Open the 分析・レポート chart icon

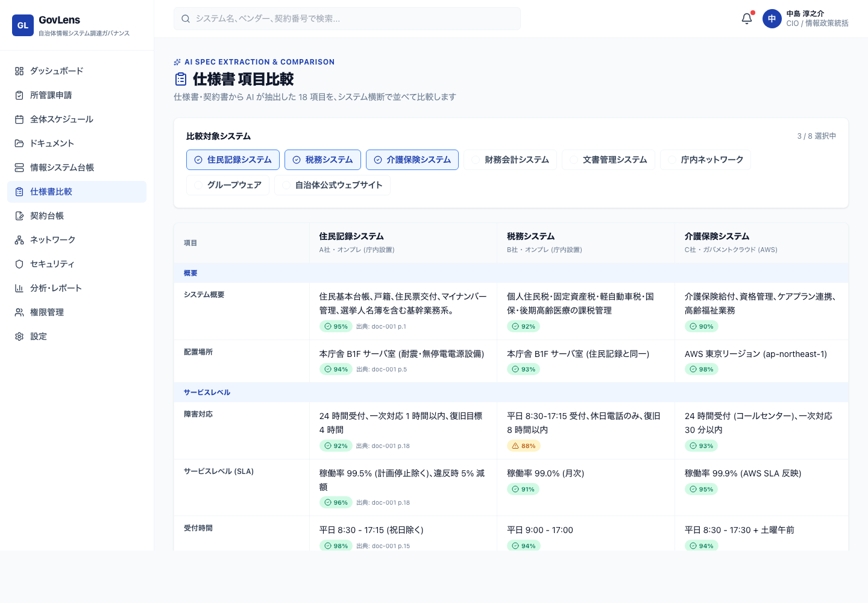pos(19,288)
